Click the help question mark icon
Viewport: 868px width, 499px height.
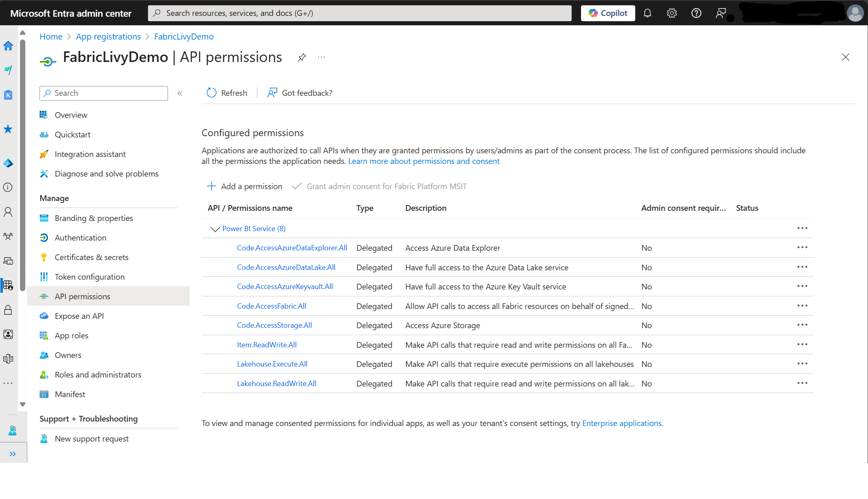pos(696,13)
